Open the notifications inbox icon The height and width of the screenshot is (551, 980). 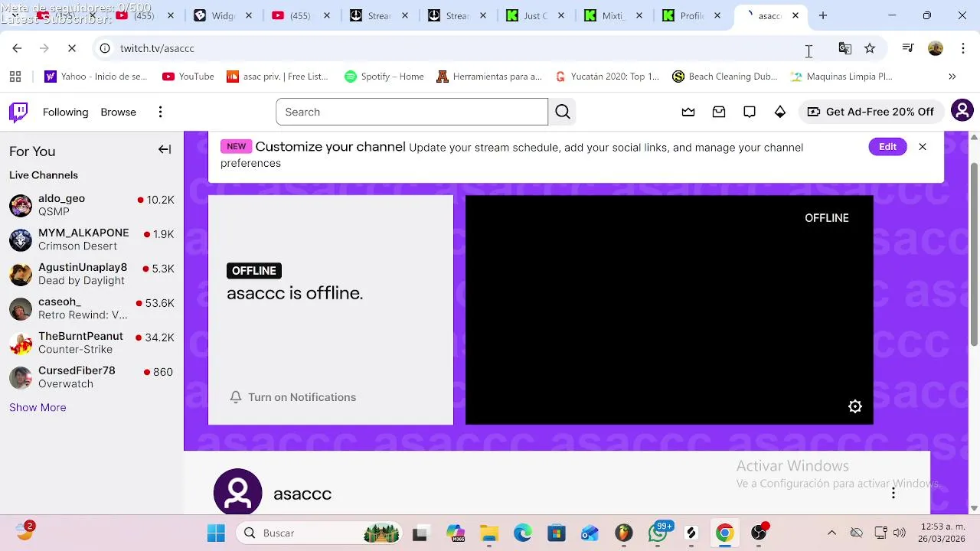pyautogui.click(x=719, y=112)
